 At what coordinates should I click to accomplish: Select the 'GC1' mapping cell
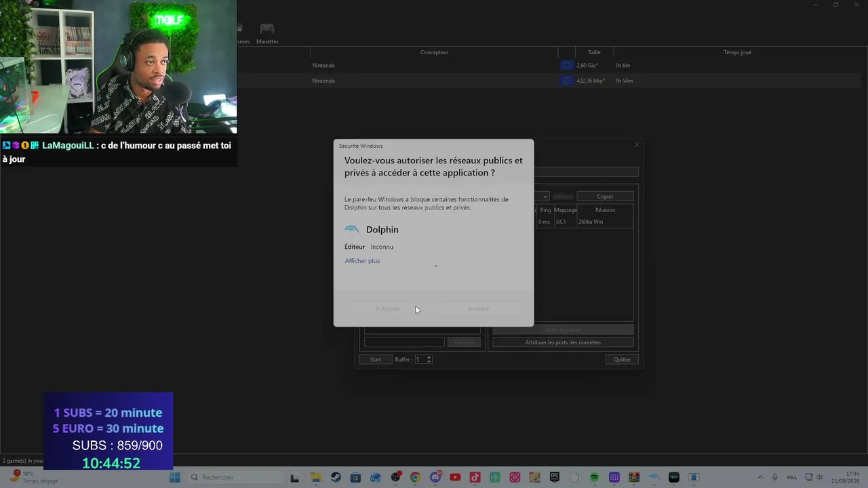(561, 222)
